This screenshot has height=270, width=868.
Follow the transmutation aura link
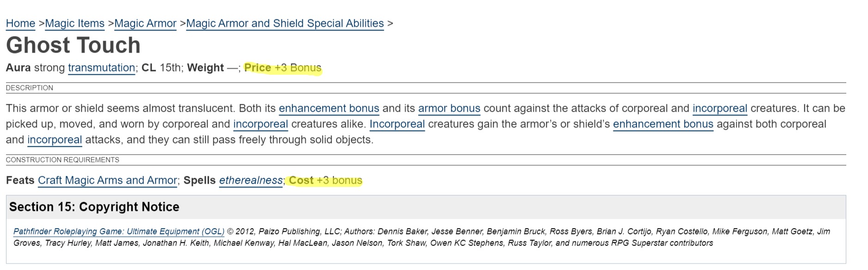[x=101, y=68]
